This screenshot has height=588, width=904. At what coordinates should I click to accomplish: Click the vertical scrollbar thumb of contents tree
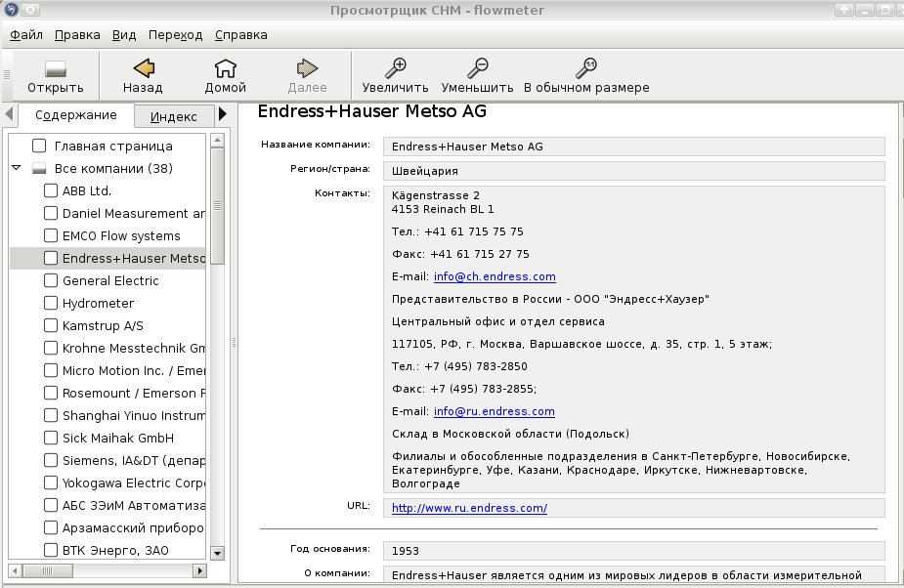click(217, 206)
